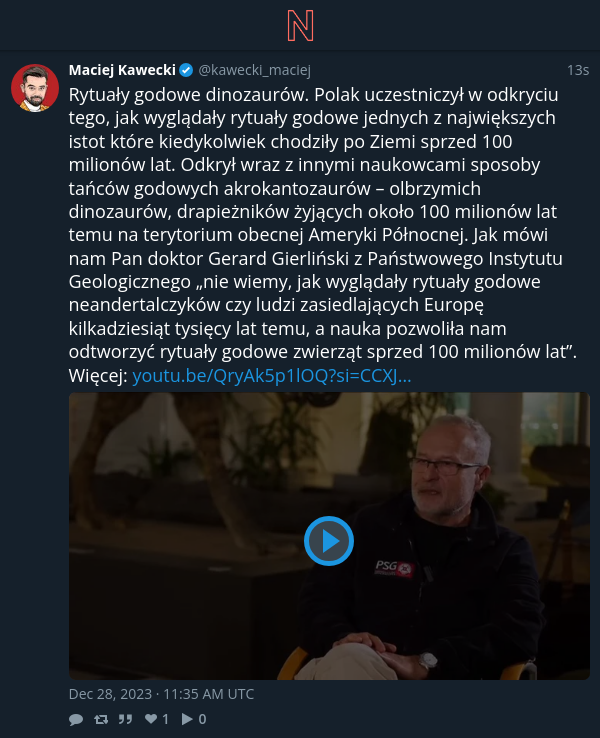Image resolution: width=600 pixels, height=738 pixels.
Task: Click the tweet sentence 'Rytuały godowe dinozaurów'
Action: pos(188,95)
